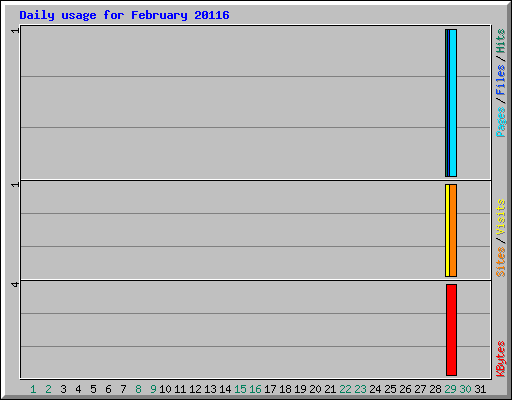512x400 pixels.
Task: Click day label 2 on the x-axis
Action: pos(48,389)
